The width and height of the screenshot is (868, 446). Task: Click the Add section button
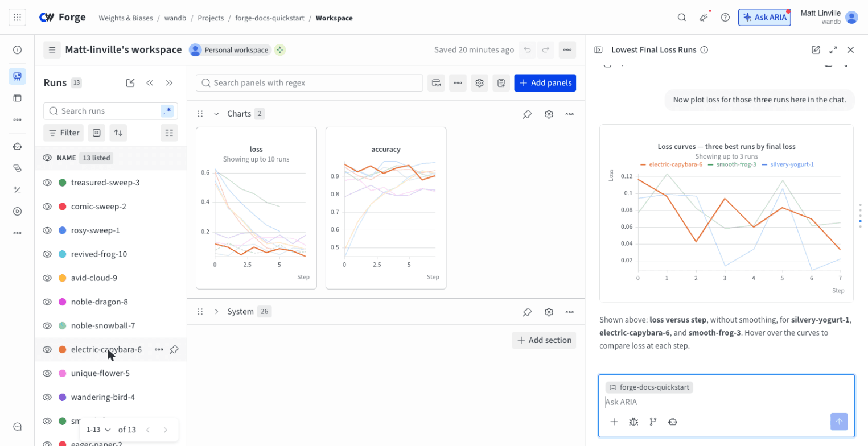(544, 340)
